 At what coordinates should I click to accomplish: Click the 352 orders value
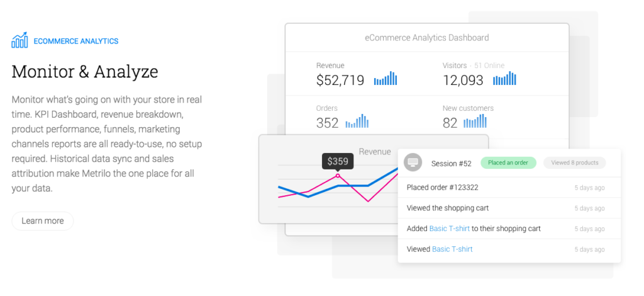(x=327, y=123)
